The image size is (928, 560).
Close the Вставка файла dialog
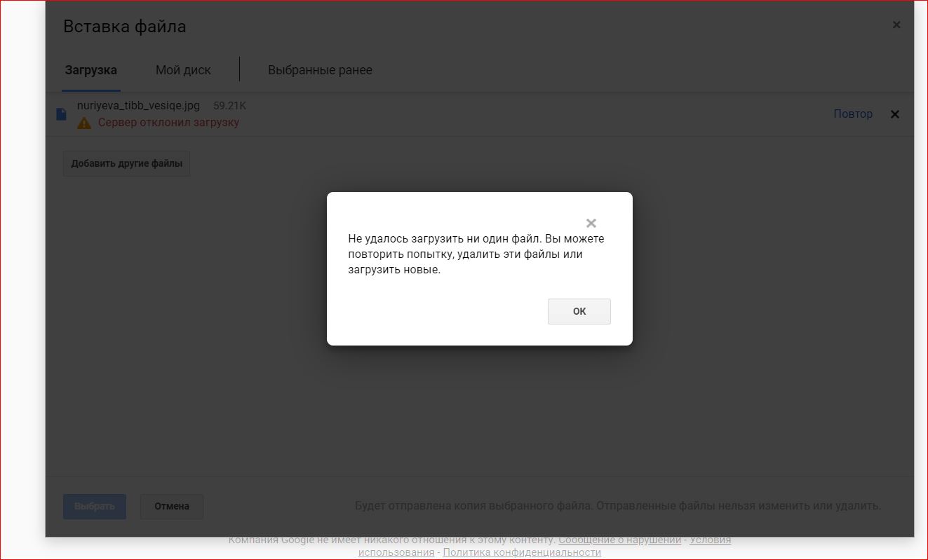click(x=896, y=25)
